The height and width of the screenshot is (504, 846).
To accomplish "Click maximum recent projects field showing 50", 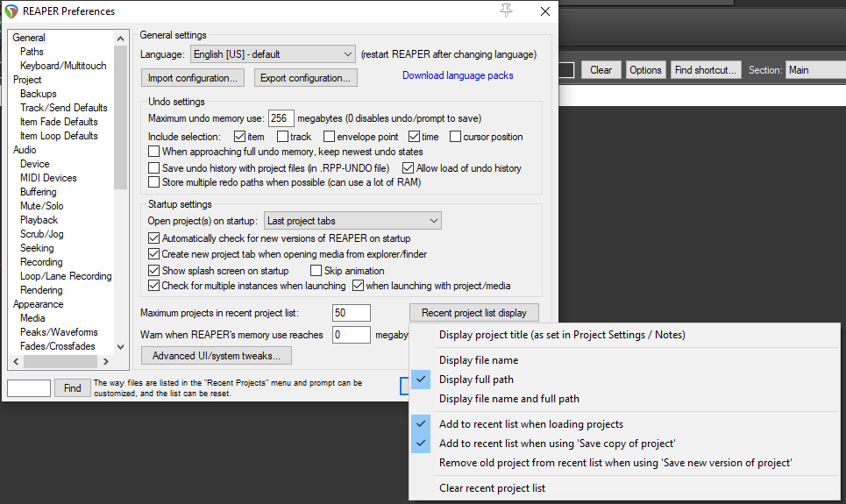I will click(352, 313).
